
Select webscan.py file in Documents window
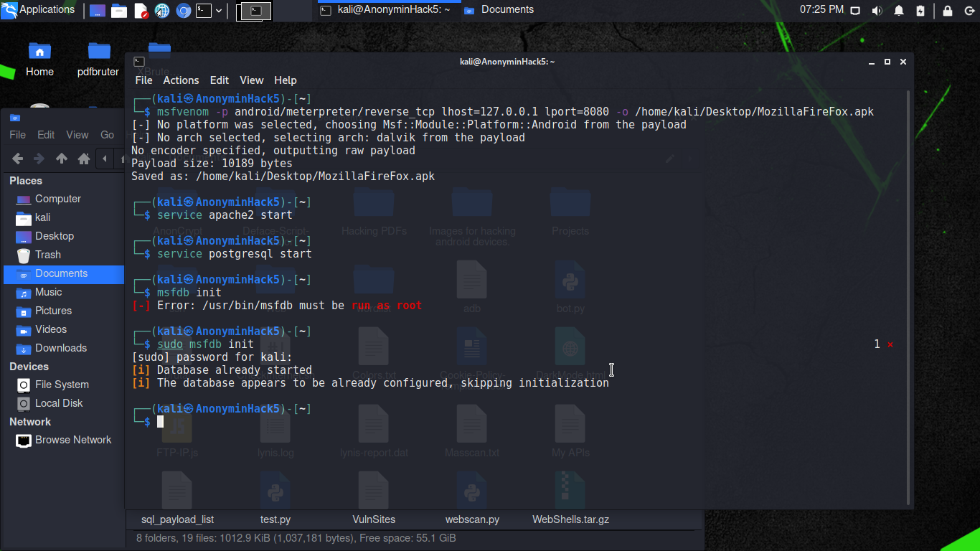click(472, 519)
